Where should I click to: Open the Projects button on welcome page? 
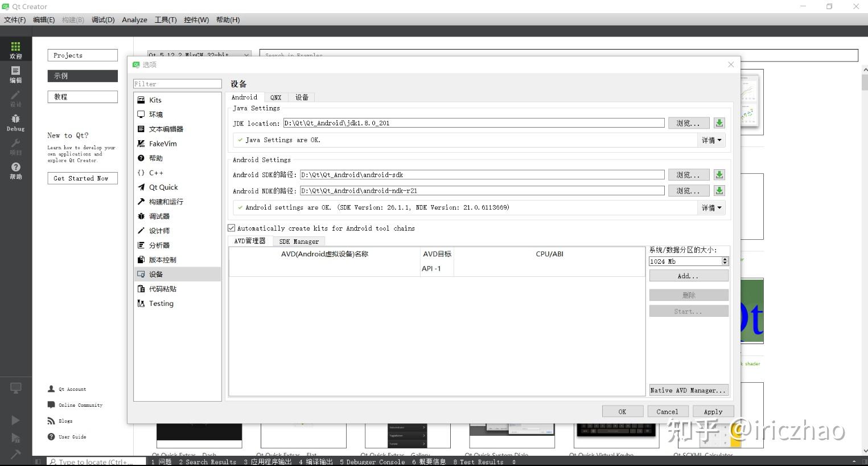82,55
